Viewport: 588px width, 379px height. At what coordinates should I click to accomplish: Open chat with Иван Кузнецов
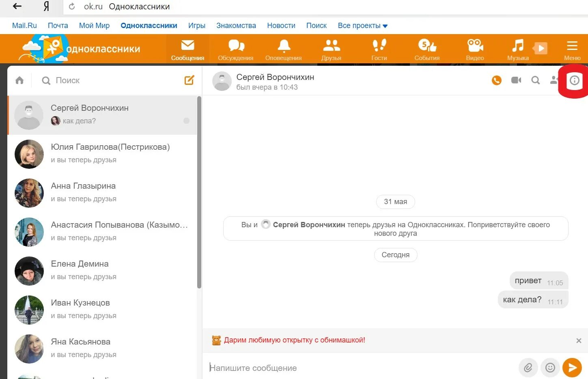[102, 310]
